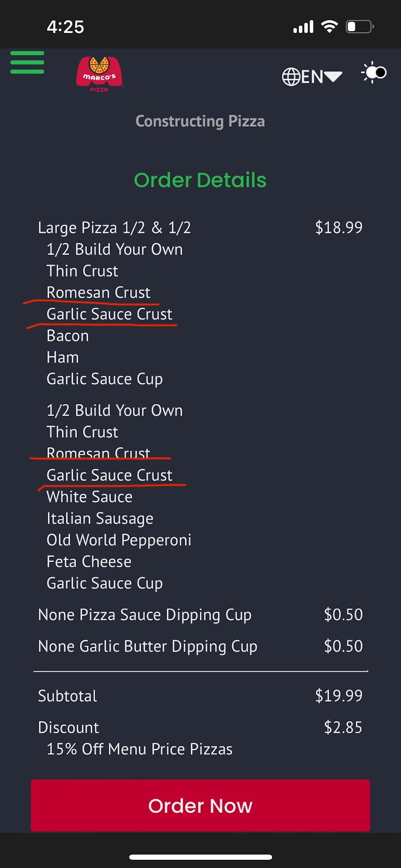
Task: Tap the None Pizza Sauce Dipping Cup line
Action: coord(145,615)
